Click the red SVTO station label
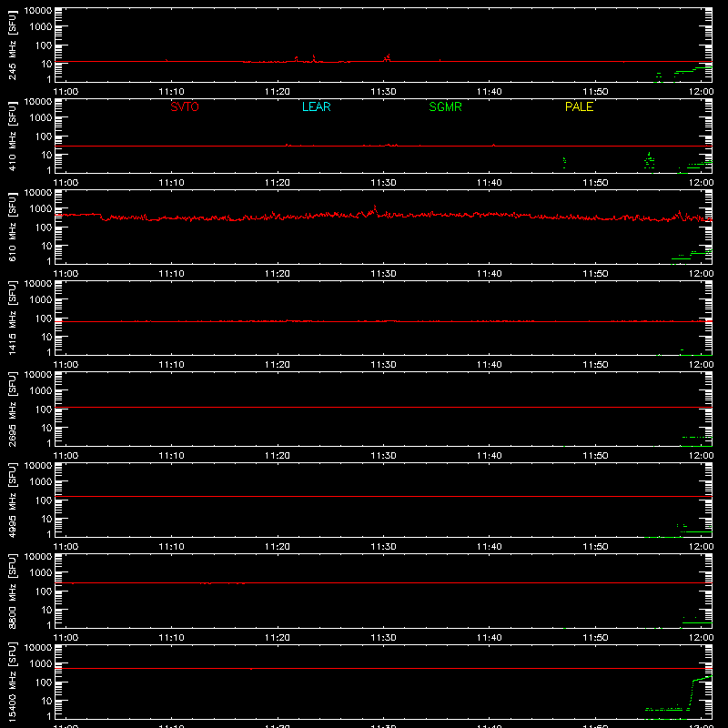 pos(185,106)
